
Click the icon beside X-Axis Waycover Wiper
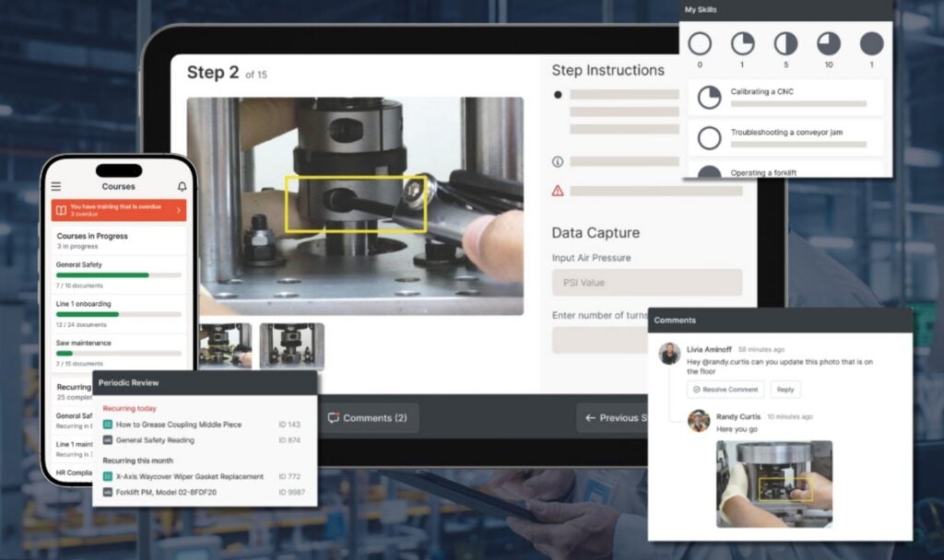pyautogui.click(x=108, y=476)
